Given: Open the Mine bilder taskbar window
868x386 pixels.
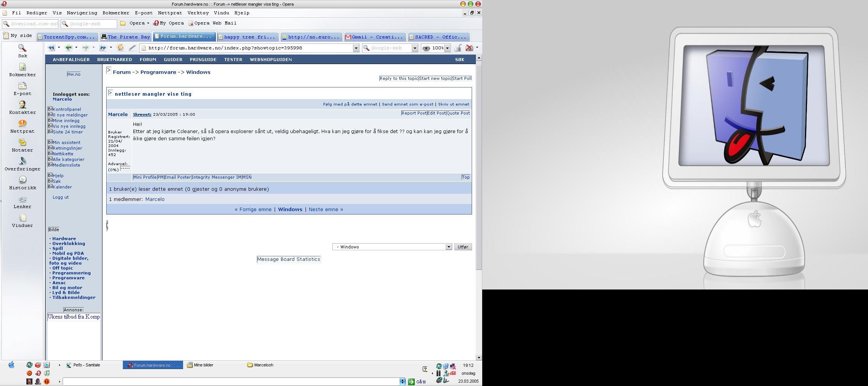Looking at the screenshot, I should click(200, 365).
